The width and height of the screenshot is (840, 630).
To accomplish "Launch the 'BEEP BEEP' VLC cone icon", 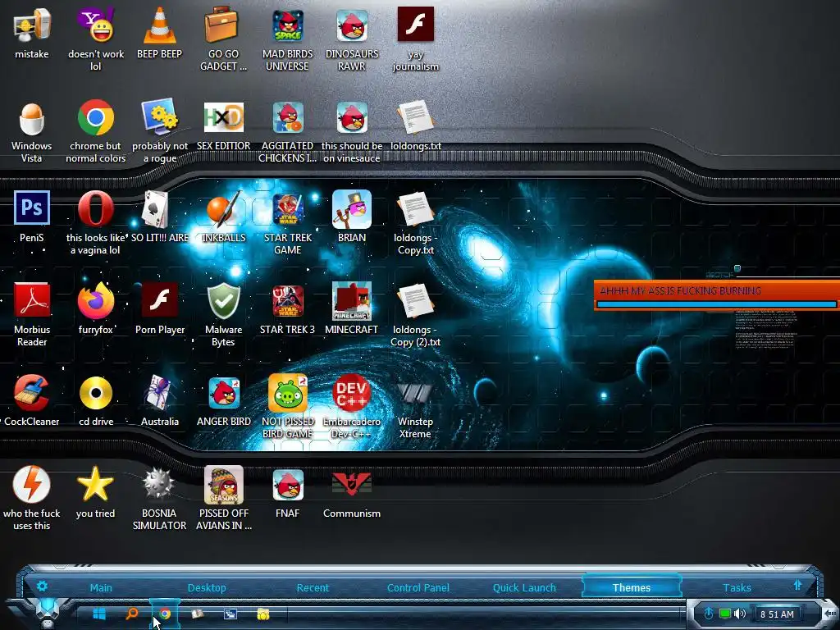I will 159,25.
